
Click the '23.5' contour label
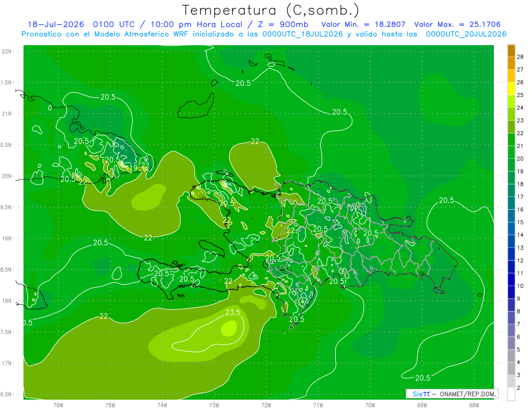pos(233,313)
